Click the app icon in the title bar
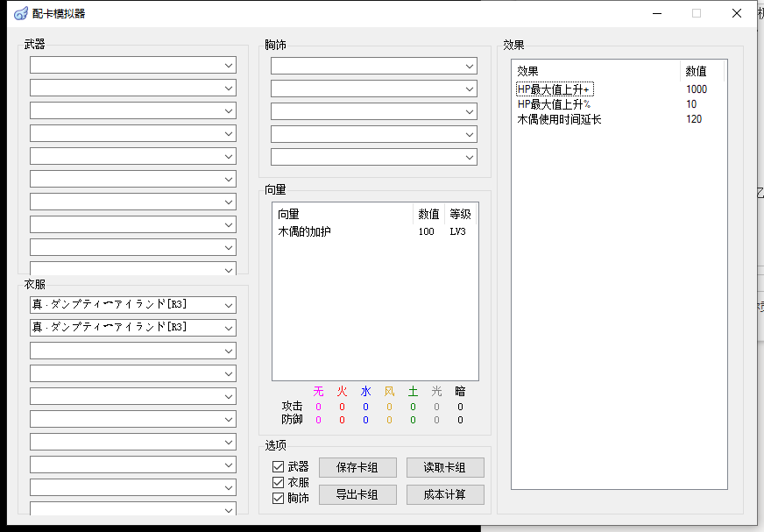The width and height of the screenshot is (764, 532). pos(20,13)
